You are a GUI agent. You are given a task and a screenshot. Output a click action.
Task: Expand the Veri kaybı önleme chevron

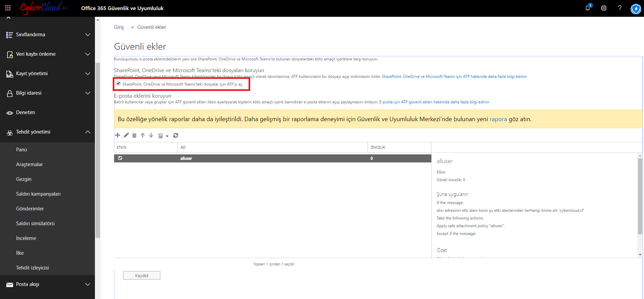88,54
